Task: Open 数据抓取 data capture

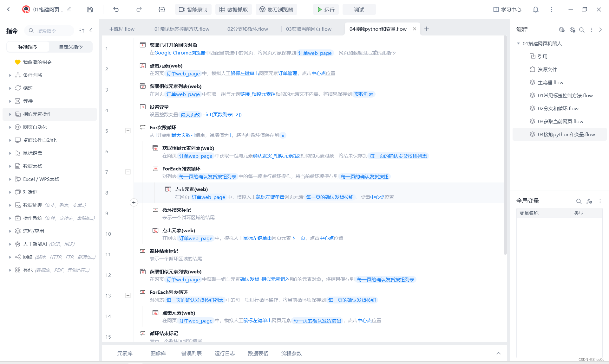Action: (x=234, y=10)
